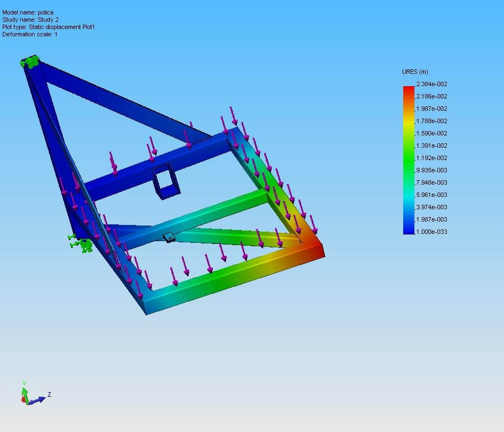
Task: Click legend value 1.788e-002
Action: click(x=432, y=121)
